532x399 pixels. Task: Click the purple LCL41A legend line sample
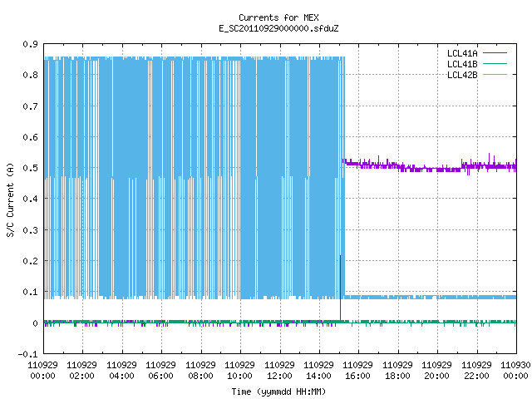495,53
